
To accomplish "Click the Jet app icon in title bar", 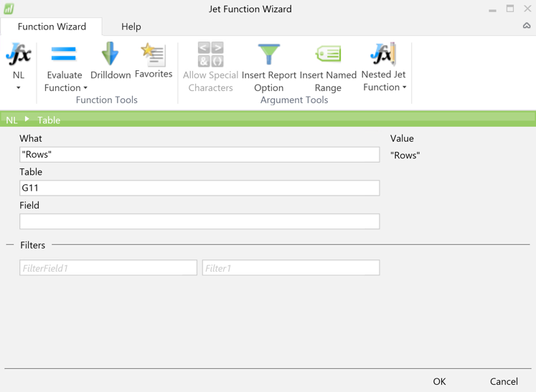I will tap(9, 9).
